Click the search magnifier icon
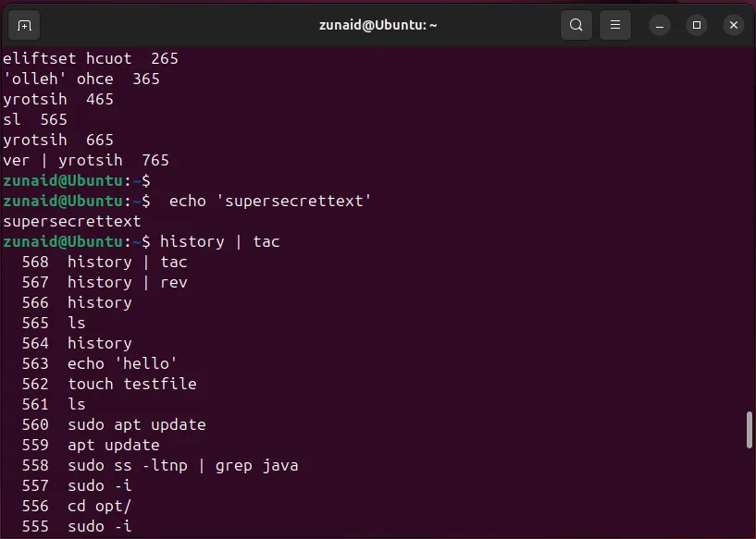Screen dimensions: 756x539 [x=576, y=25]
